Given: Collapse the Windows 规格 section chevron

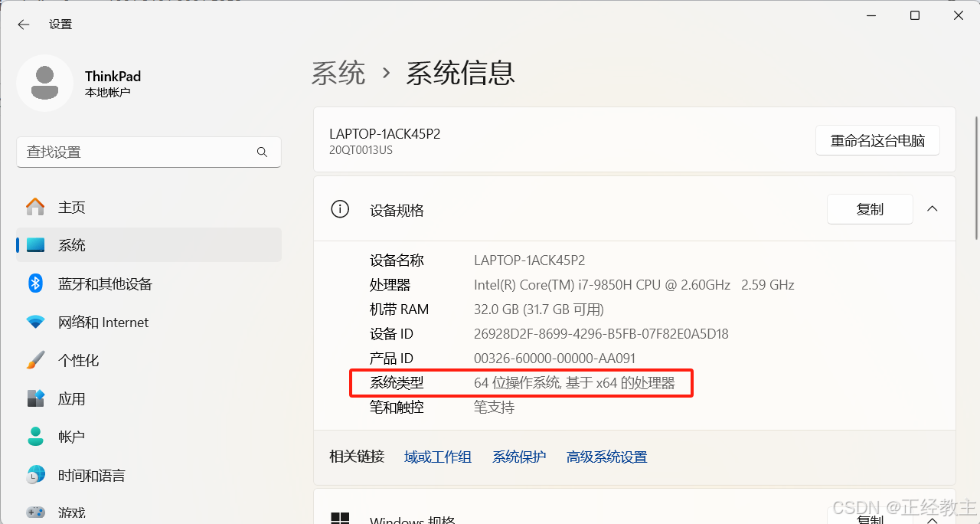Looking at the screenshot, I should (932, 519).
